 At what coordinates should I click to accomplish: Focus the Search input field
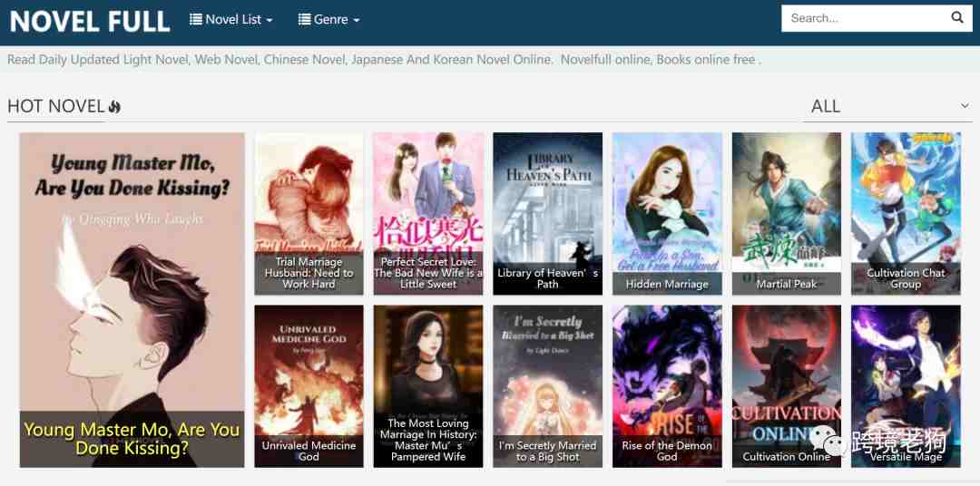tap(866, 18)
